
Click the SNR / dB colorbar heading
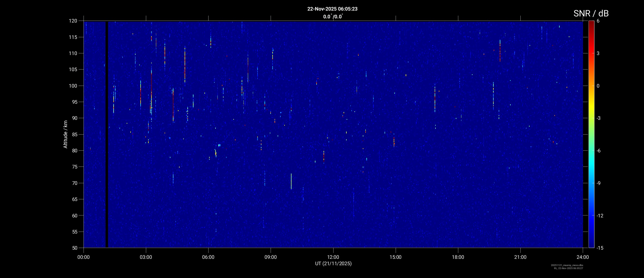(x=591, y=13)
